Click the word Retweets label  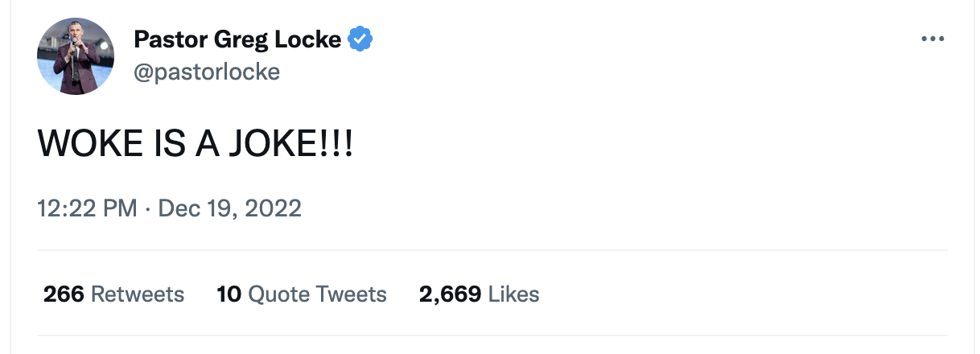[138, 294]
